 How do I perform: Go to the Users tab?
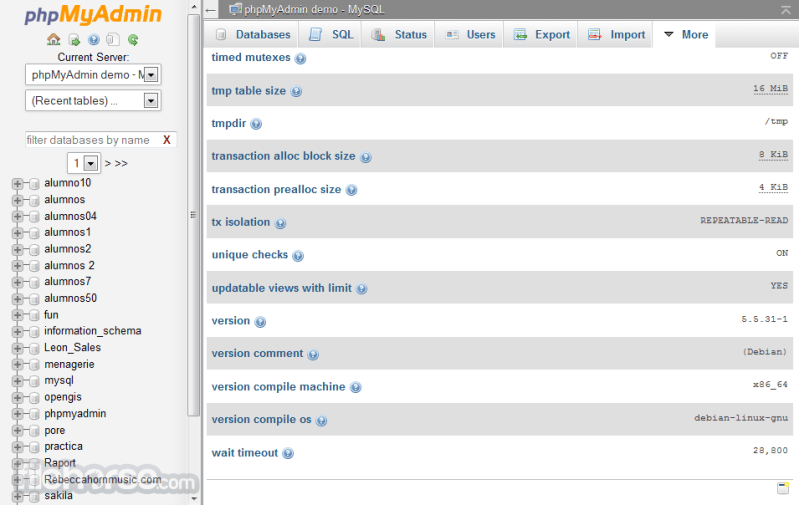470,34
